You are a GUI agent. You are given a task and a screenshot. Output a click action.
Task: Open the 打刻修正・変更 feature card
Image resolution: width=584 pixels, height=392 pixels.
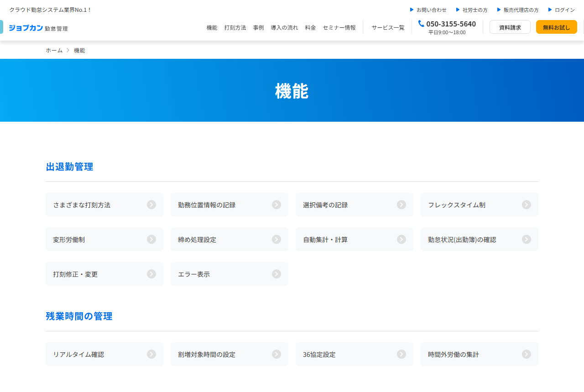point(104,274)
